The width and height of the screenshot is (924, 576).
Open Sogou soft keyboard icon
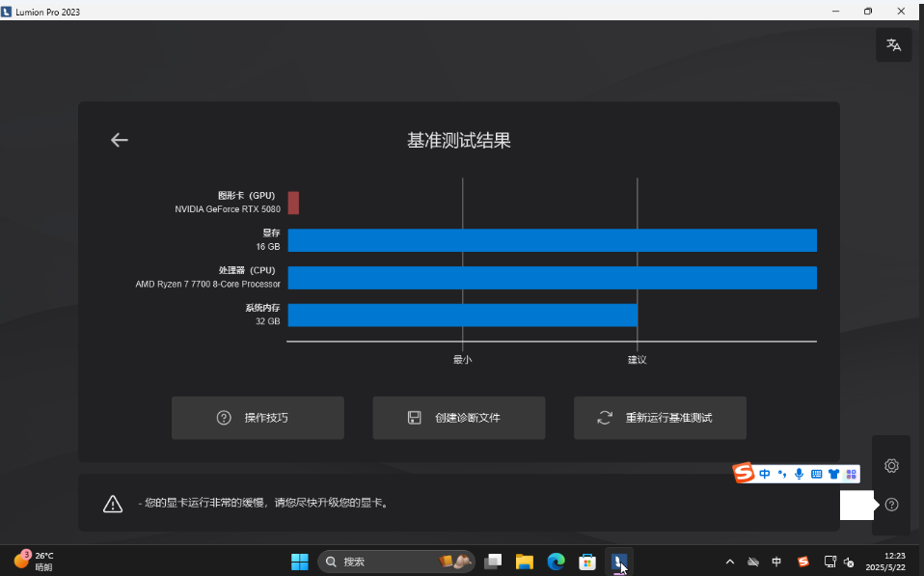(816, 474)
